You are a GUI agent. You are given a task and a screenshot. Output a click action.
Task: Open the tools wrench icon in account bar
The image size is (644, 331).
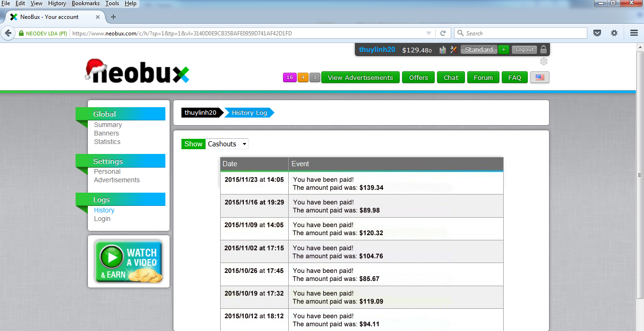click(x=454, y=50)
